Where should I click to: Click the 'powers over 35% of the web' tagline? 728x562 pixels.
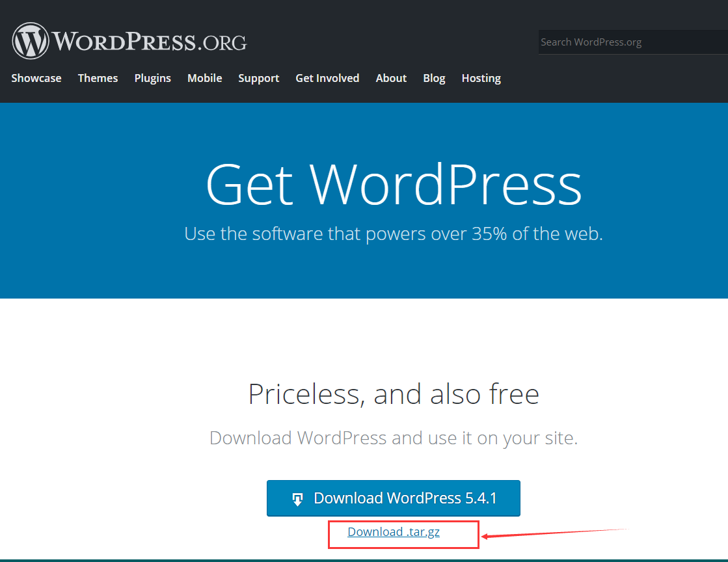coord(394,234)
